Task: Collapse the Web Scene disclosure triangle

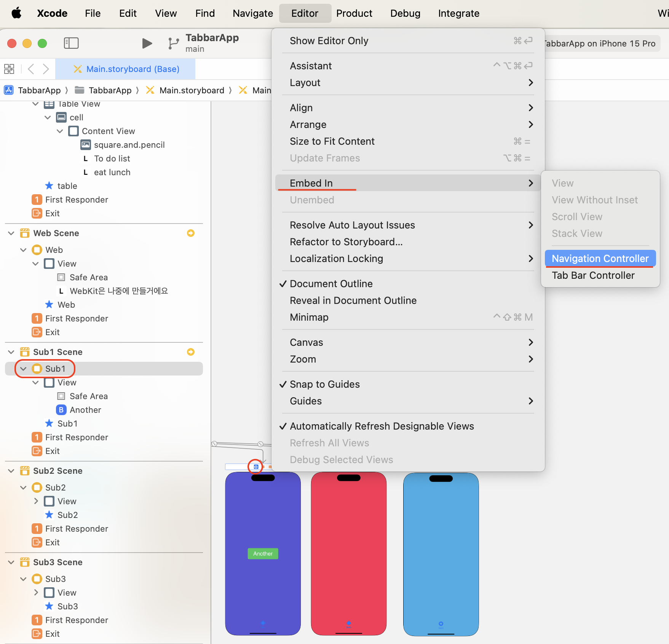Action: 11,233
